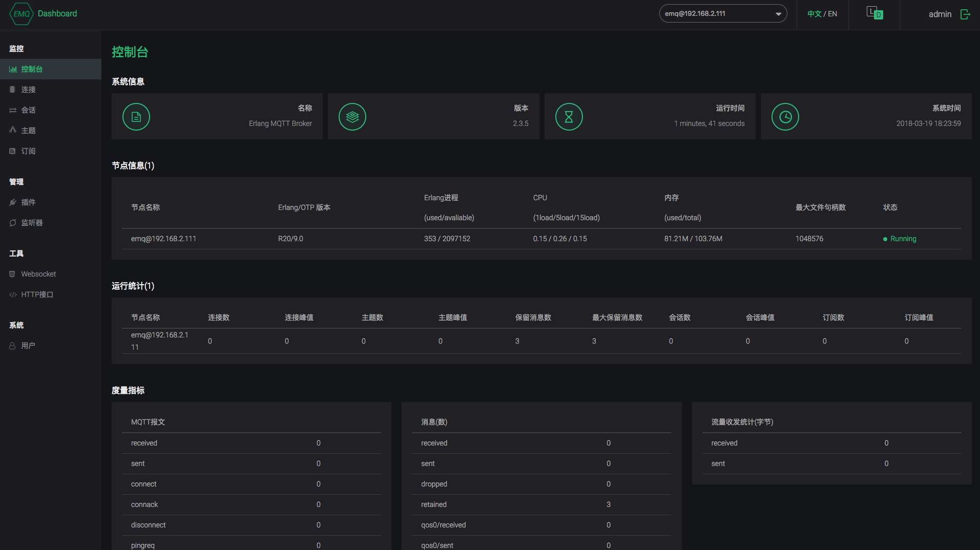Click max file handles 1048576
The width and height of the screenshot is (980, 550).
[x=809, y=239]
